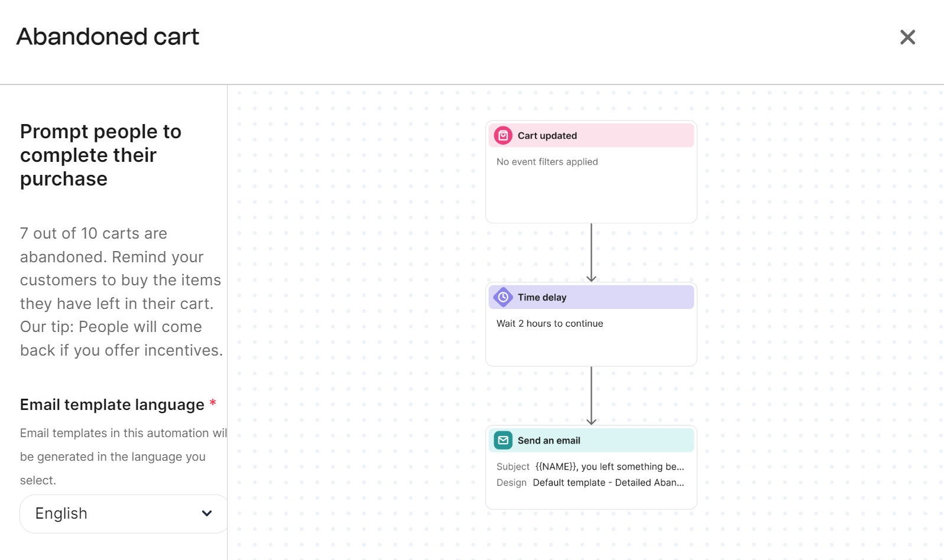The image size is (944, 560).
Task: Edit the email subject containing {{NAME}}
Action: pyautogui.click(x=609, y=466)
